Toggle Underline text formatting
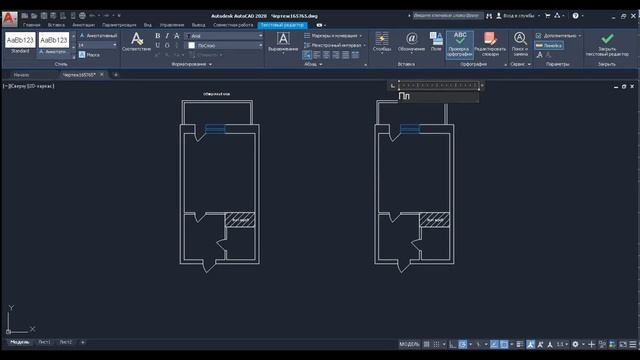This screenshot has width=640, height=360. (158, 45)
